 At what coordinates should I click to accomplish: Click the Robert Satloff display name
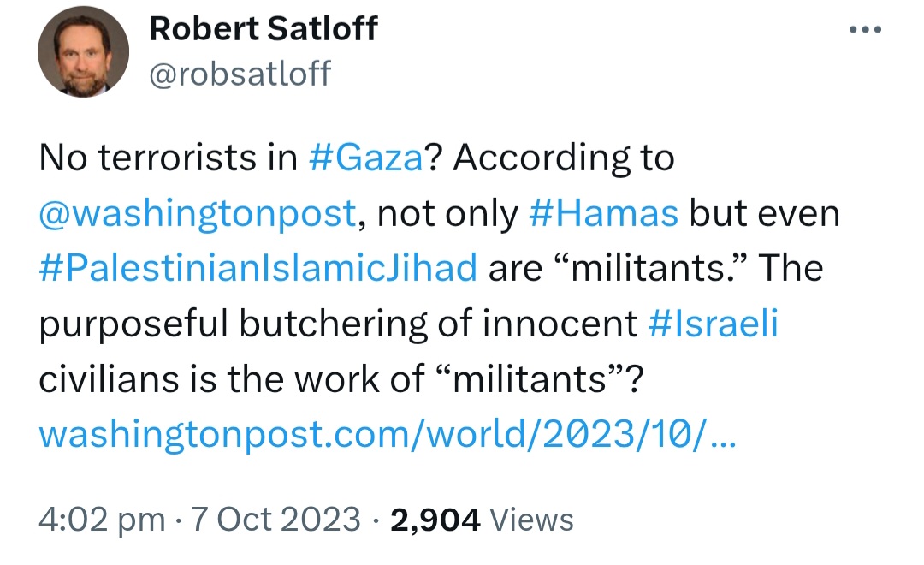[x=264, y=30]
